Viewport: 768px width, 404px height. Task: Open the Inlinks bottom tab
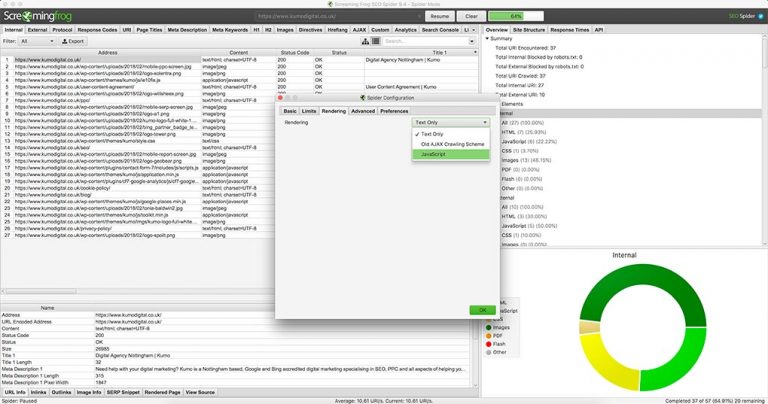pyautogui.click(x=38, y=392)
